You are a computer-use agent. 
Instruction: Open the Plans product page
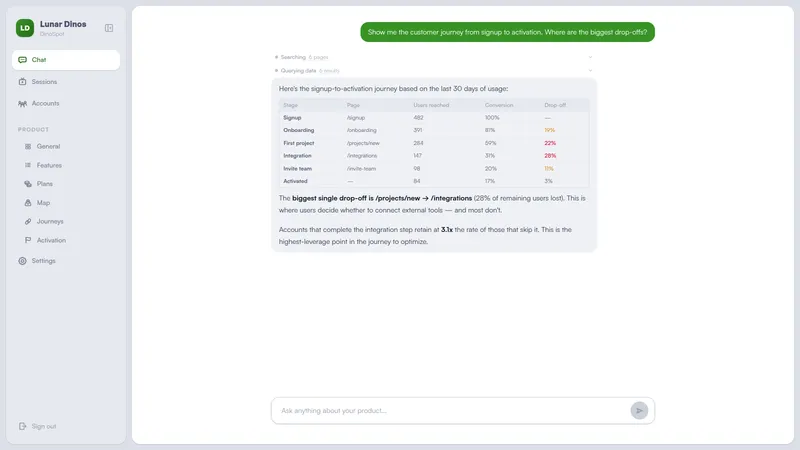pos(44,184)
